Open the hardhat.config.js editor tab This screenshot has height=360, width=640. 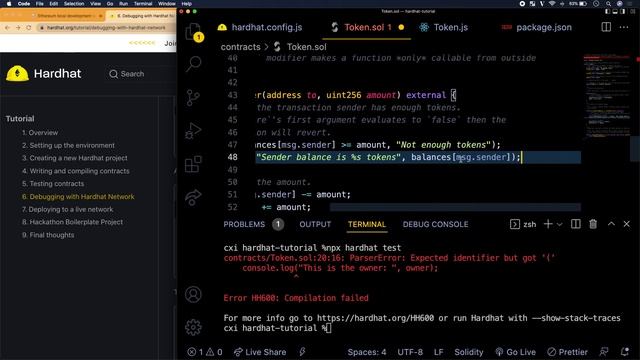[260, 27]
